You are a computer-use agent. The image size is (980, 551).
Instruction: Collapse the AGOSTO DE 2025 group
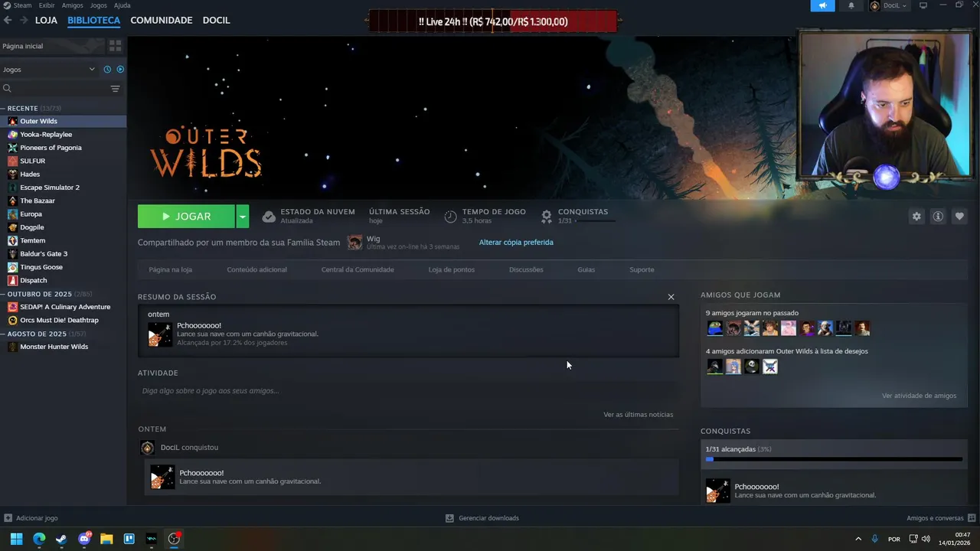tap(43, 334)
